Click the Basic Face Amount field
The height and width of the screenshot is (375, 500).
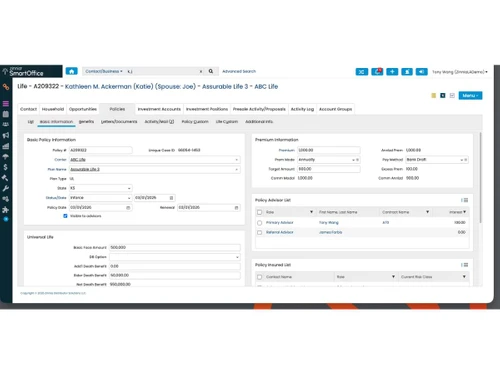coord(175,247)
